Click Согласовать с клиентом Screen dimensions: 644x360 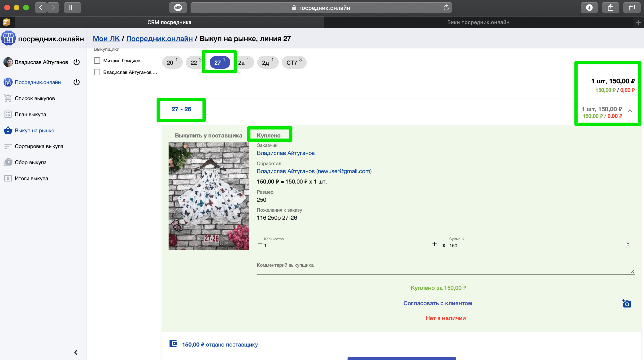click(x=438, y=303)
